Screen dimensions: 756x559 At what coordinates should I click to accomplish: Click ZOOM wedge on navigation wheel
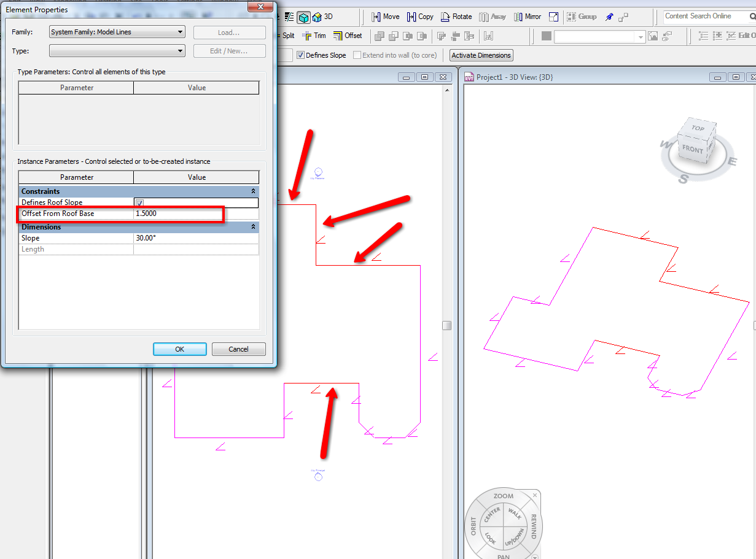pyautogui.click(x=503, y=496)
